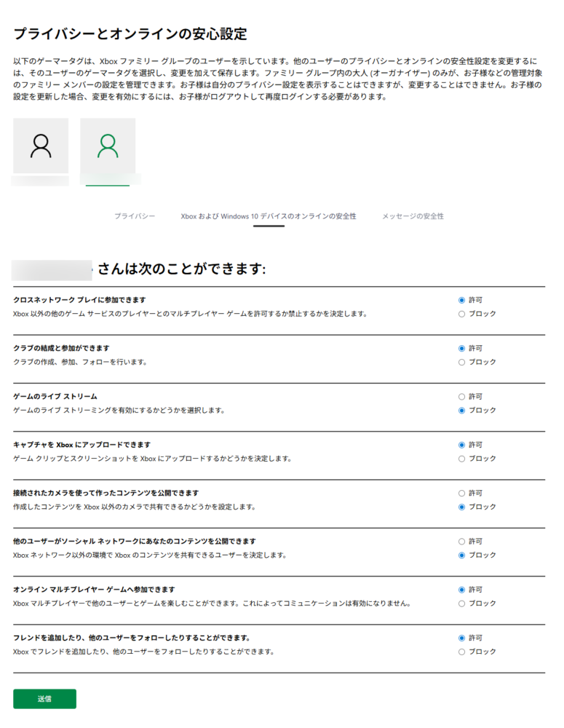
Task: Select Xbox および Windows 10 デバイスのオンラインの安全性 tab
Action: [x=269, y=216]
